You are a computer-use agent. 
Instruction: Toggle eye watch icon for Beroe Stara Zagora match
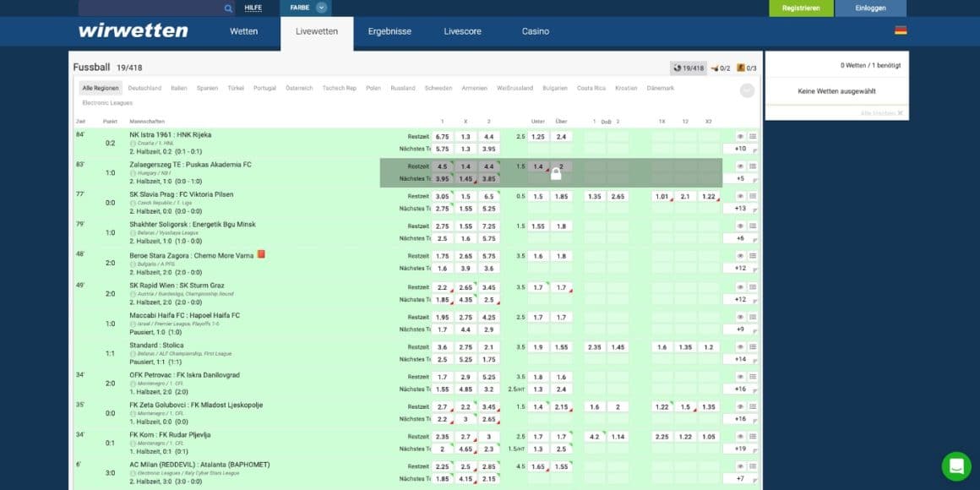pos(740,256)
